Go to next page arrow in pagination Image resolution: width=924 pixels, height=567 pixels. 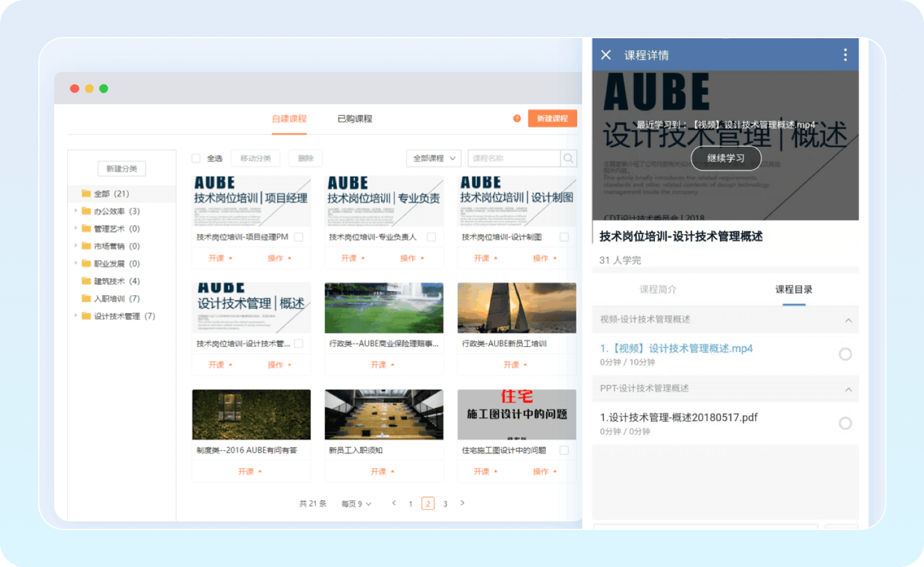[x=463, y=503]
